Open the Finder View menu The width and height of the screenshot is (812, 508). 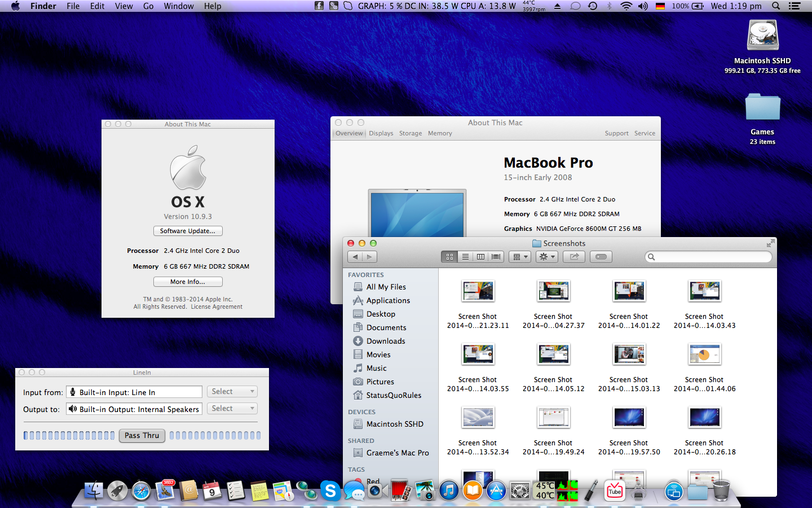click(123, 6)
